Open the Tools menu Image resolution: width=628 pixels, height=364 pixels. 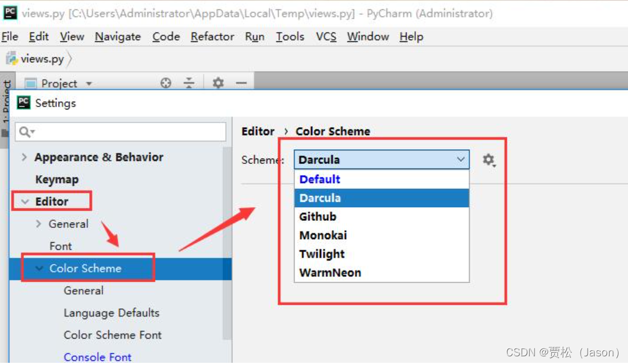(x=290, y=37)
